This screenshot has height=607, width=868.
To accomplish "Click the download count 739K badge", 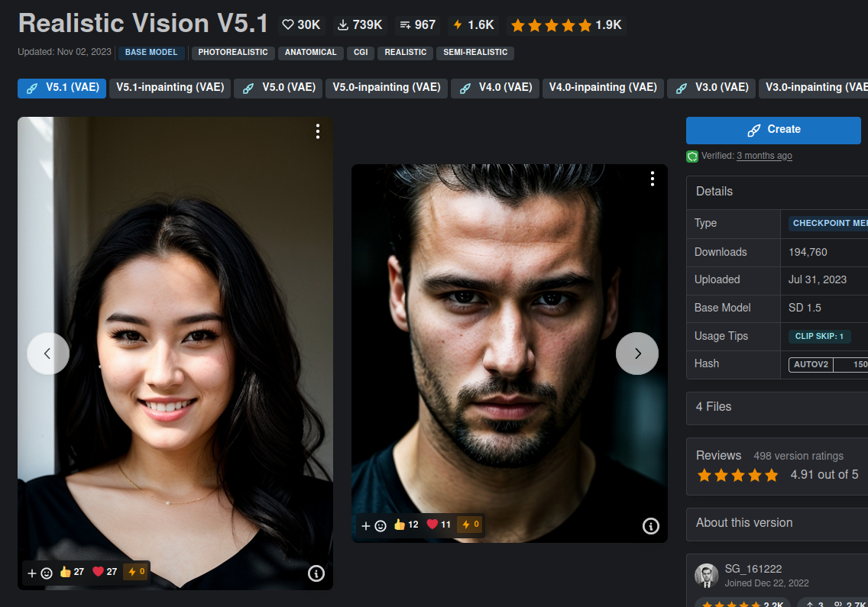I will click(x=360, y=25).
